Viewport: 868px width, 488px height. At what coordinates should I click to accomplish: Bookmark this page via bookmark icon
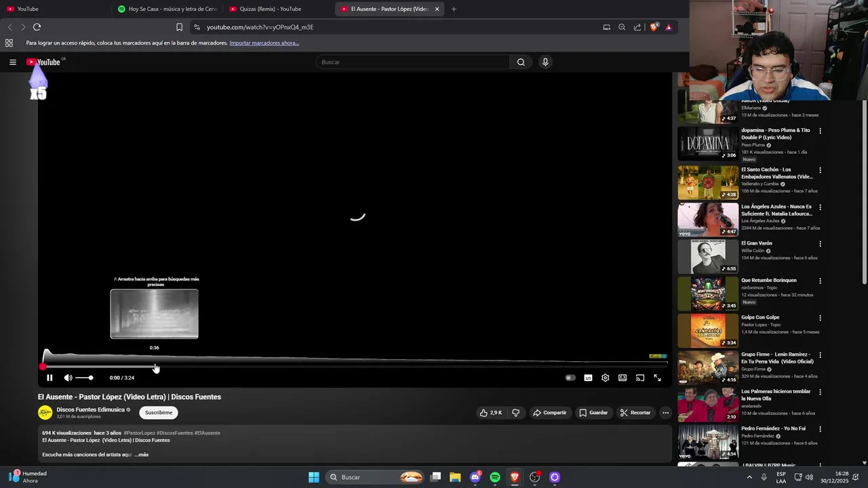pyautogui.click(x=179, y=27)
